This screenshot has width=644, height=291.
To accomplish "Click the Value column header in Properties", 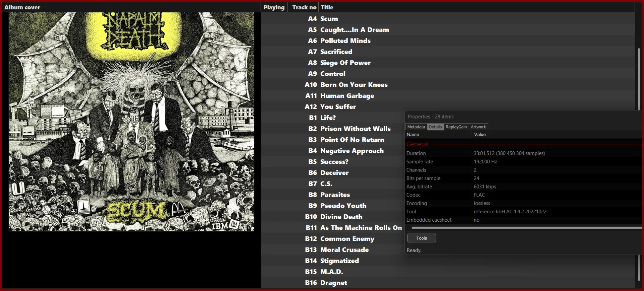I will 557,134.
